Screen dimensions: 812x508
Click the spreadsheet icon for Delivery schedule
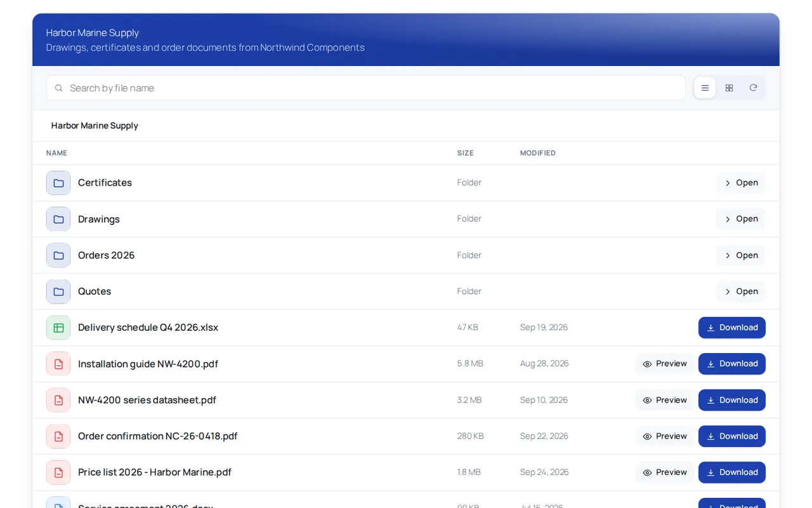(58, 328)
